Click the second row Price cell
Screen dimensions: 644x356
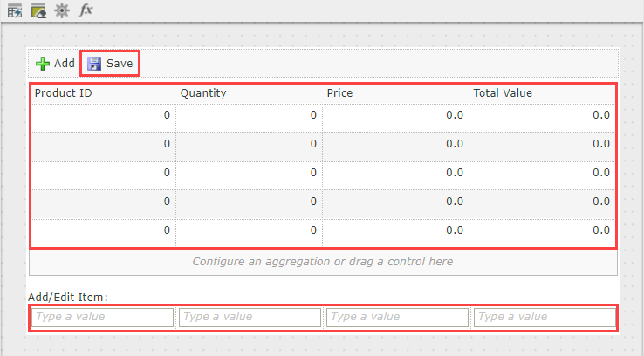tap(395, 145)
